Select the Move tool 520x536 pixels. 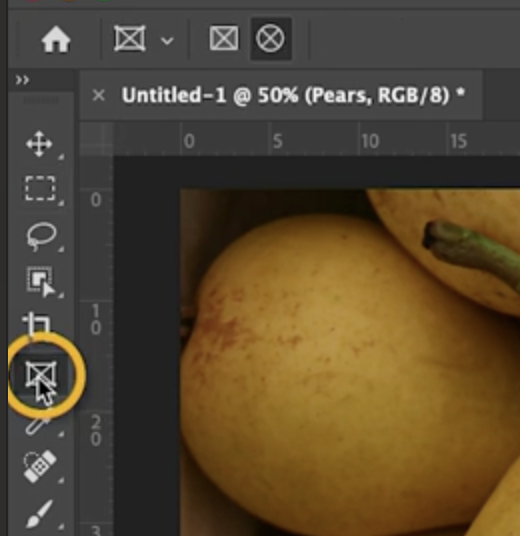tap(40, 144)
